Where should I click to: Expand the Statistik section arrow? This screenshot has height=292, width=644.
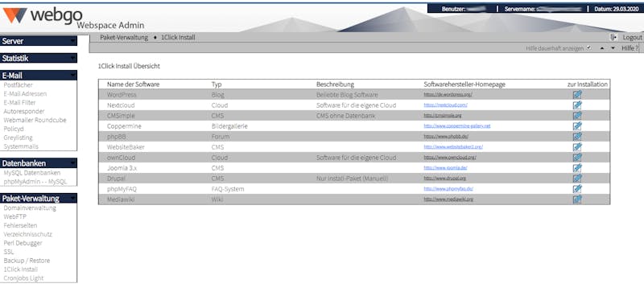[x=72, y=58]
